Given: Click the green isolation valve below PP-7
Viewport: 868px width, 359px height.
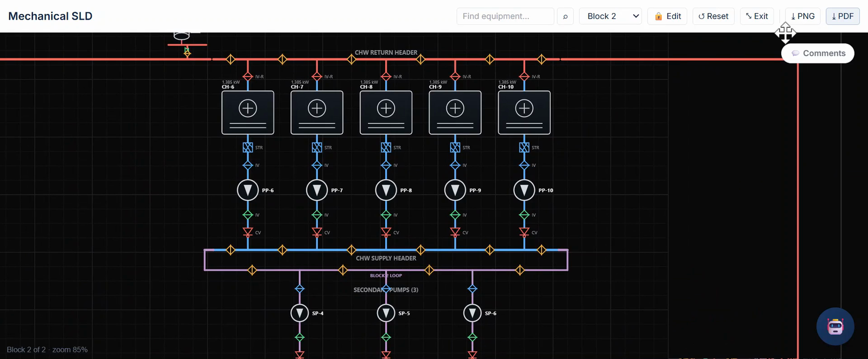Looking at the screenshot, I should click(x=317, y=215).
